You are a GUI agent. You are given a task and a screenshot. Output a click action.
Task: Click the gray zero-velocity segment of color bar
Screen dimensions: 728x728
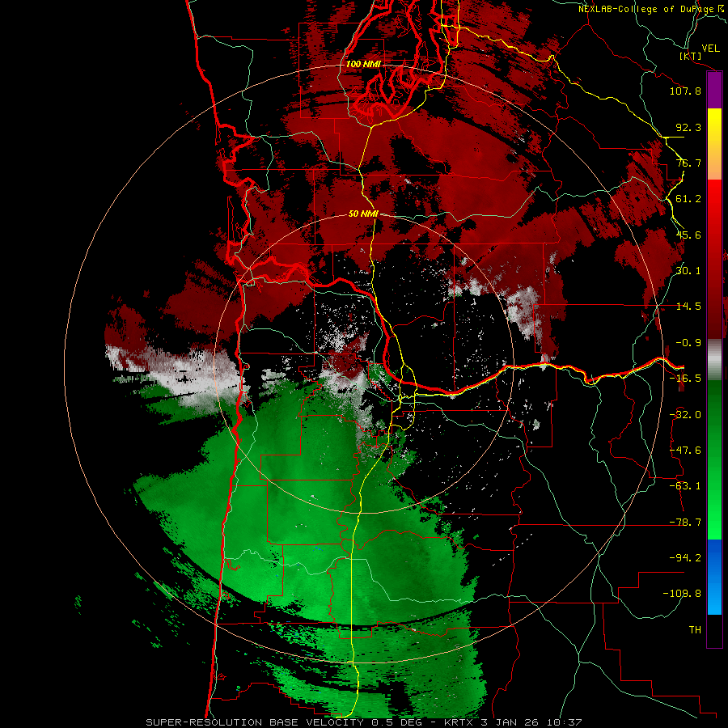pos(714,359)
